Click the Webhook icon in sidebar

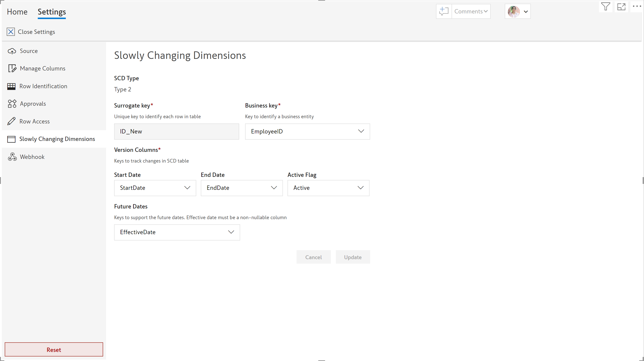point(12,157)
